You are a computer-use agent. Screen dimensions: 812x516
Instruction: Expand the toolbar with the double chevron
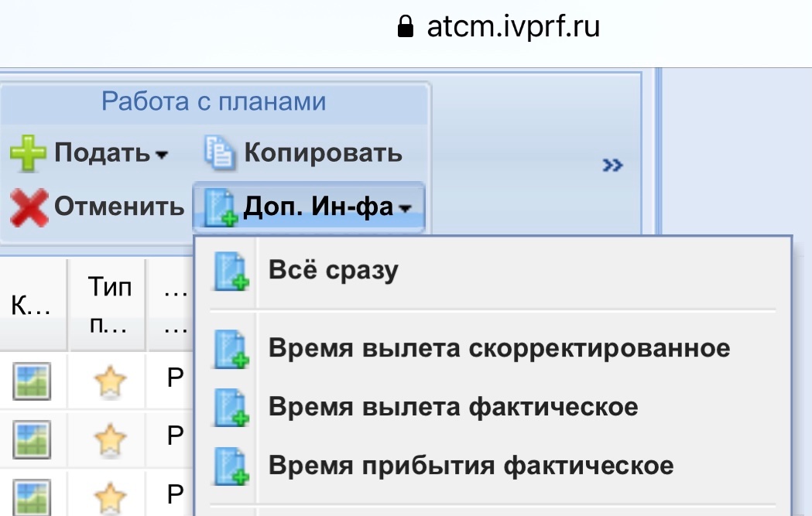(x=613, y=165)
